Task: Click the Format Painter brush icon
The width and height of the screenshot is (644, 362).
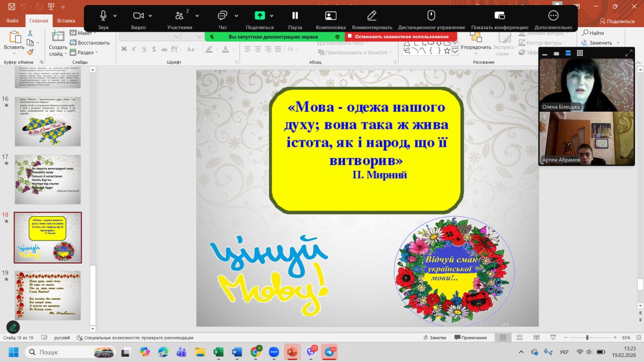Action: [30, 52]
